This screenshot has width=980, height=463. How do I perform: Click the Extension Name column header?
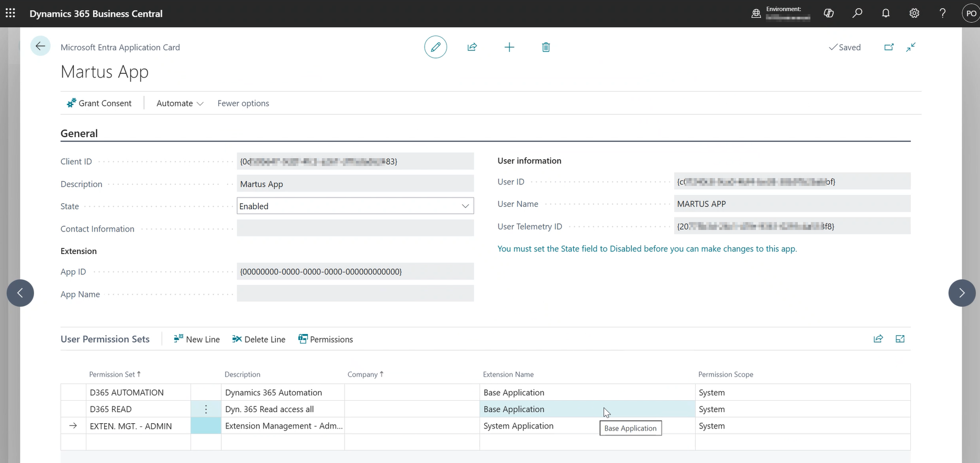pyautogui.click(x=508, y=374)
